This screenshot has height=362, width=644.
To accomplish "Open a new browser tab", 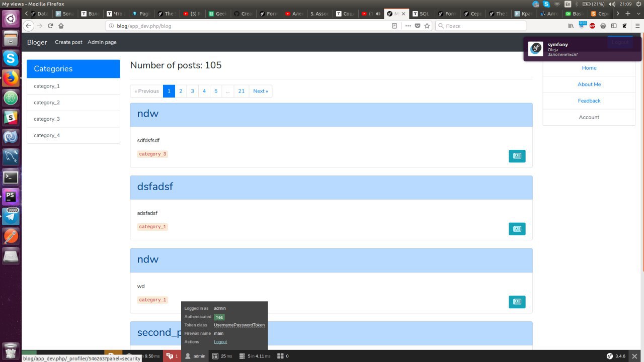I will 628,14.
